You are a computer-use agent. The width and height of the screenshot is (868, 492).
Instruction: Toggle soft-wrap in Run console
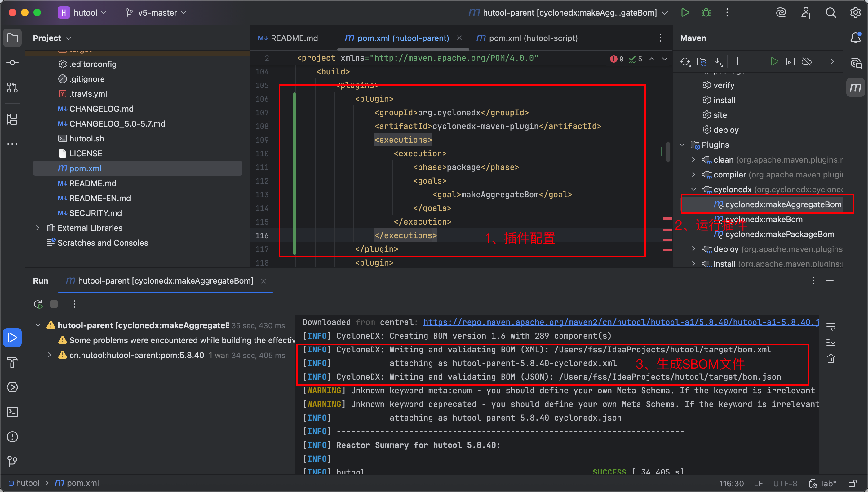[830, 327]
